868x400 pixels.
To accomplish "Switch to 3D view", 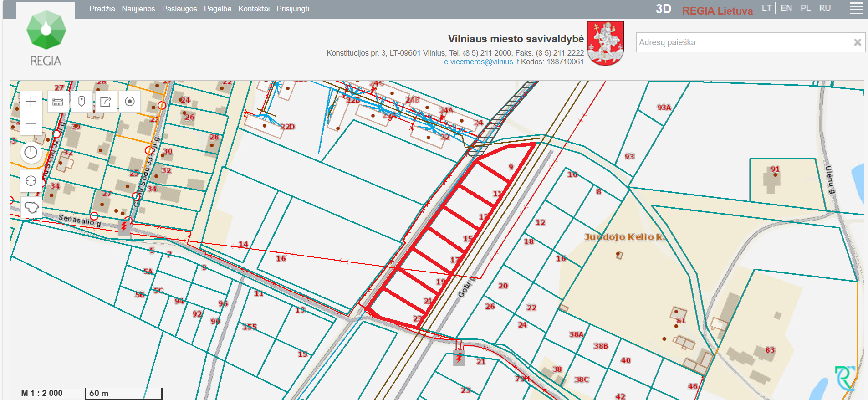I will [664, 9].
